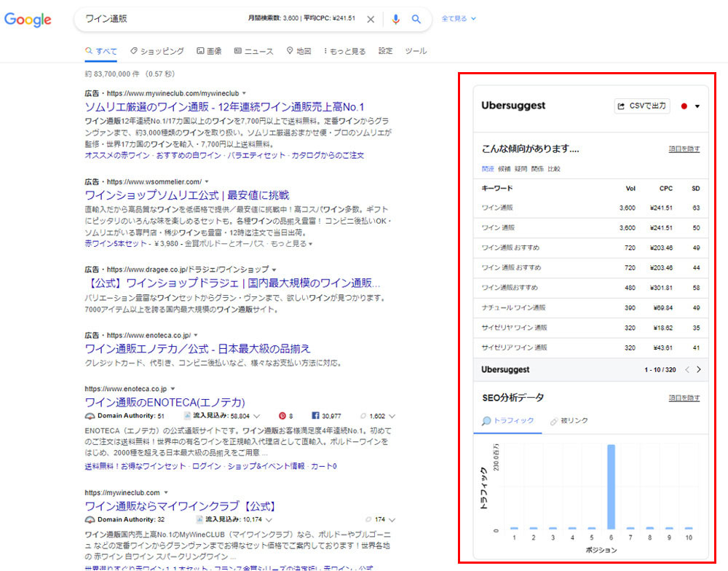Open もっと見る menu

point(344,51)
